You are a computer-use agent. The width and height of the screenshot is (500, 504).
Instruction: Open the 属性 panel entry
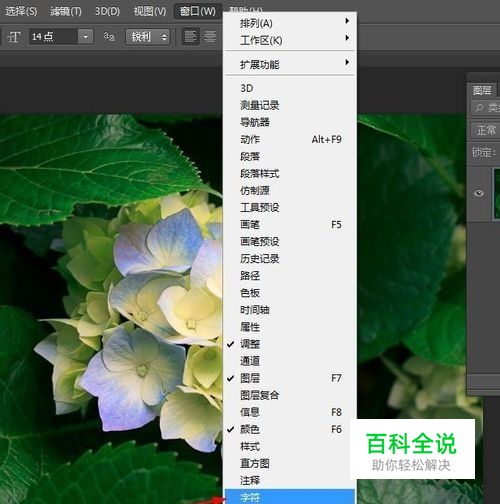pyautogui.click(x=290, y=327)
